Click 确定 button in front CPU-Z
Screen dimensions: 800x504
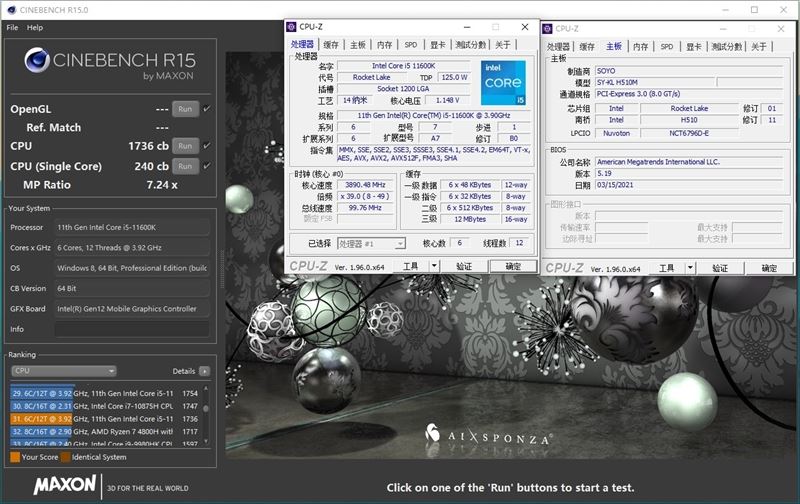click(x=513, y=266)
